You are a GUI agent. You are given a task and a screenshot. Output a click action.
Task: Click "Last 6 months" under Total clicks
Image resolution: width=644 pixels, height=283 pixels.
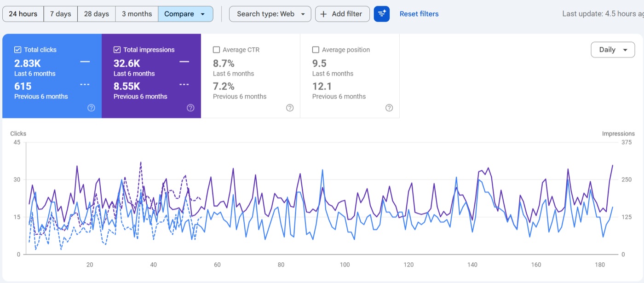click(35, 74)
